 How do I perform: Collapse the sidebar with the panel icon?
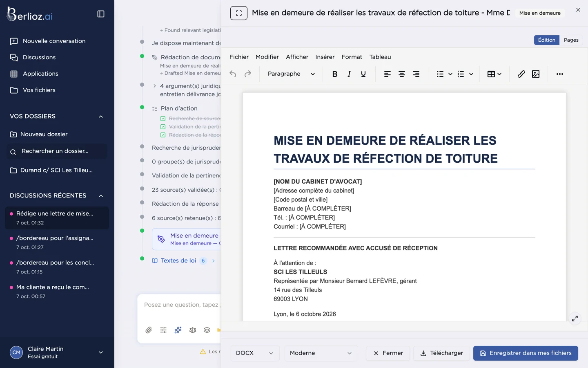coord(101,14)
